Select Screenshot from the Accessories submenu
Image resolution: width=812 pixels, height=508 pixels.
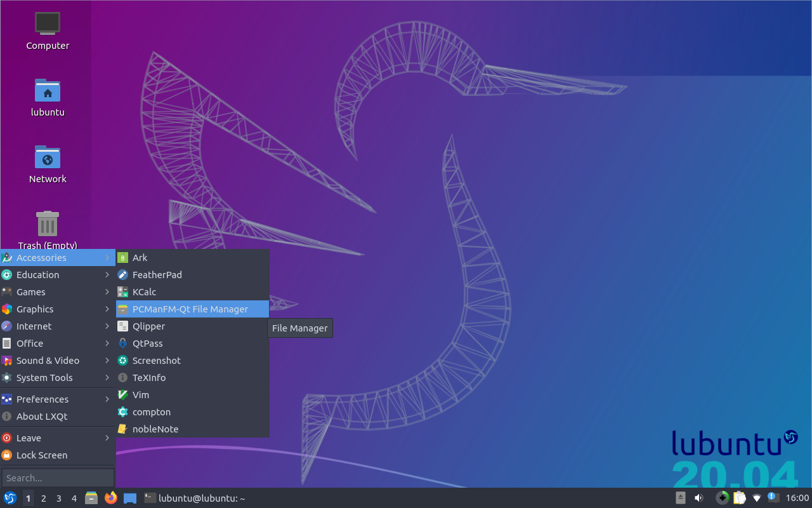[x=155, y=360]
